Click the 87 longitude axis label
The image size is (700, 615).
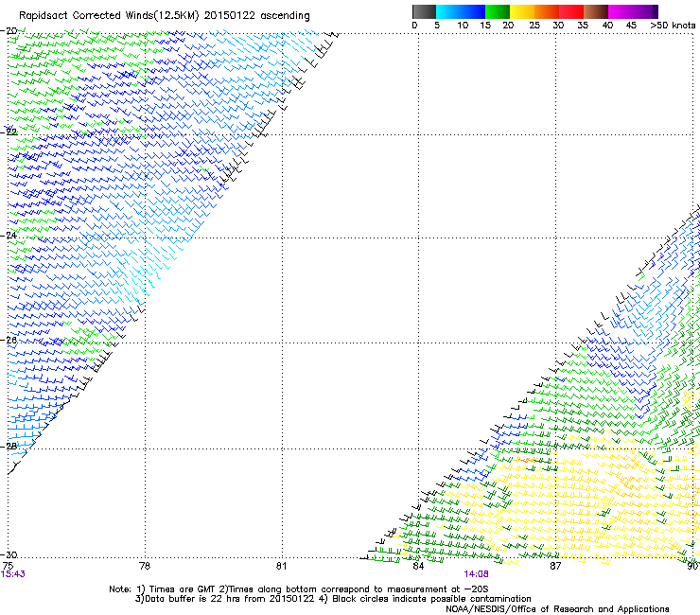[x=555, y=566]
